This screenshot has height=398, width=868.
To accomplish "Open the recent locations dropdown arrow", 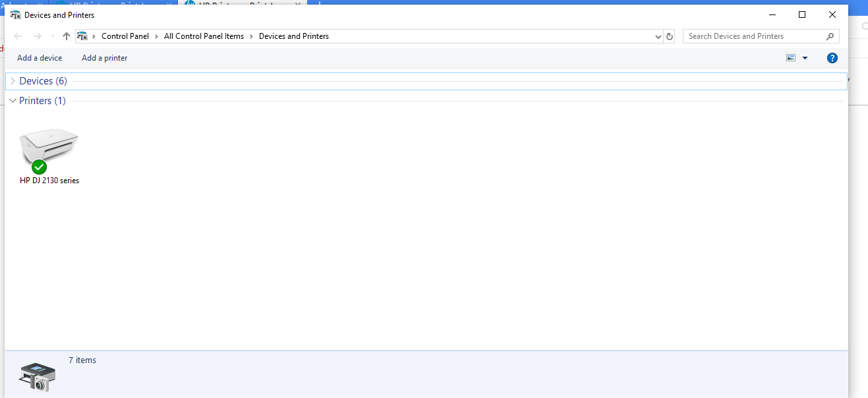I will point(53,36).
